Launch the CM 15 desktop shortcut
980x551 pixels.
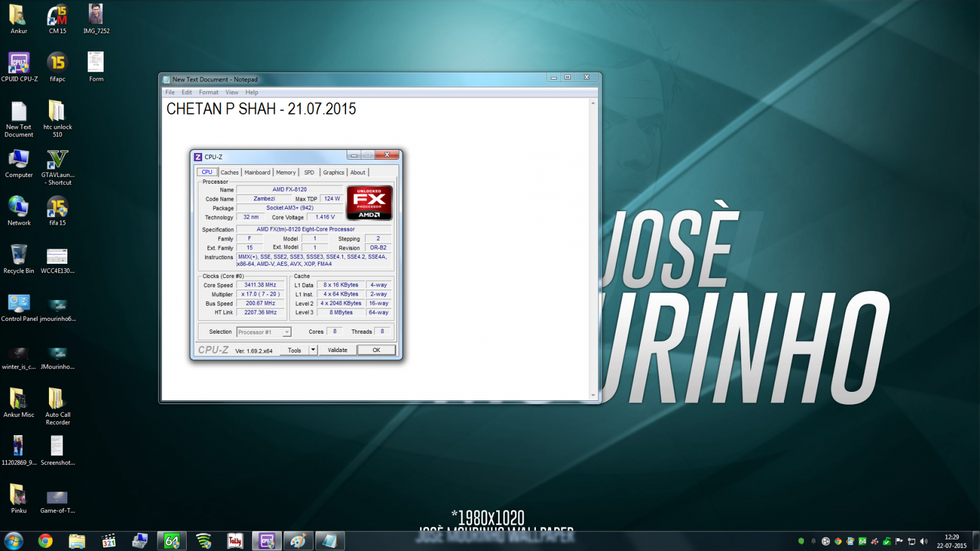pos(58,19)
